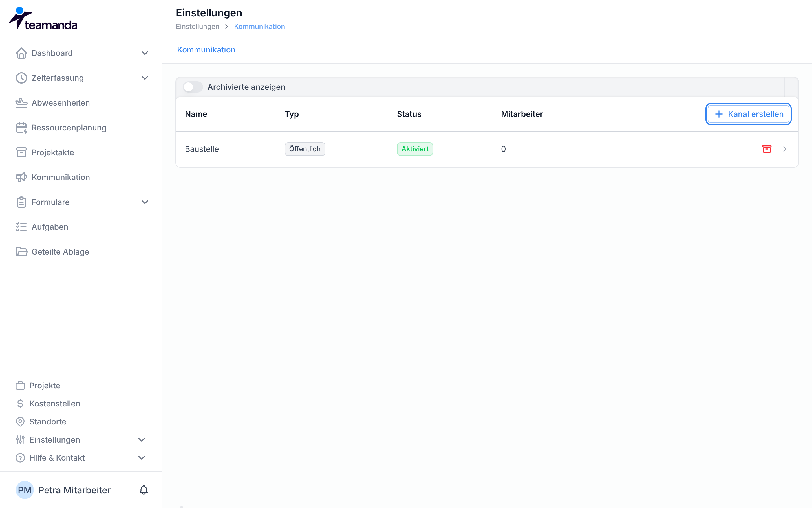Click the Aktiviert status badge
Screen dimensions: 812x508
point(415,149)
